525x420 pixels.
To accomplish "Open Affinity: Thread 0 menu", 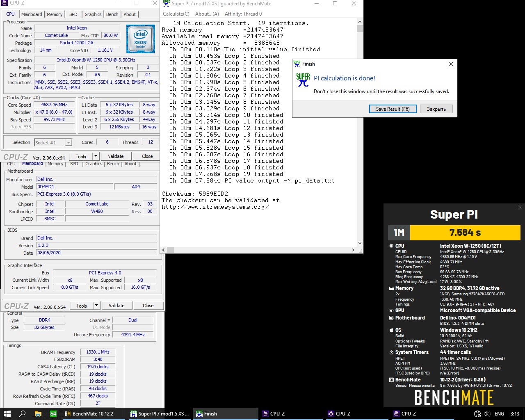I will [243, 14].
